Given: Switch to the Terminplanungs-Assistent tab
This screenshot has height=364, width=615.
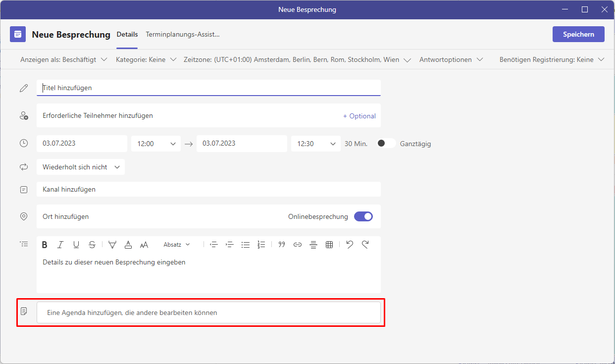Looking at the screenshot, I should pyautogui.click(x=182, y=34).
